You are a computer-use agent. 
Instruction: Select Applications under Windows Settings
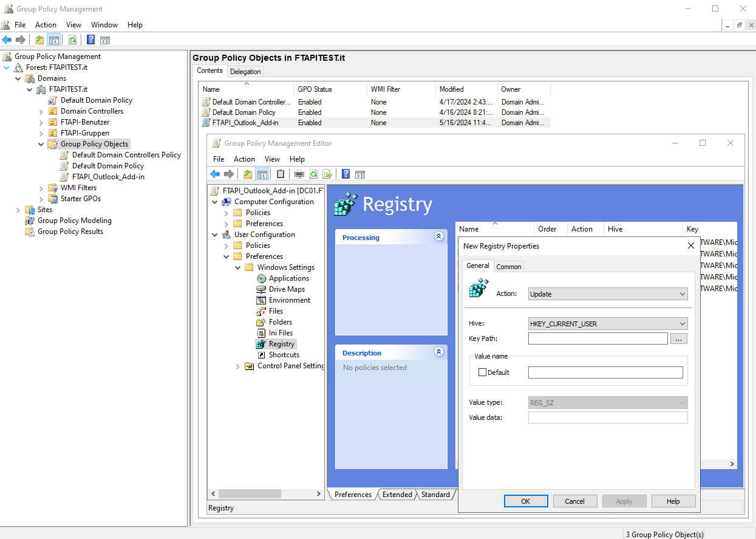[289, 278]
